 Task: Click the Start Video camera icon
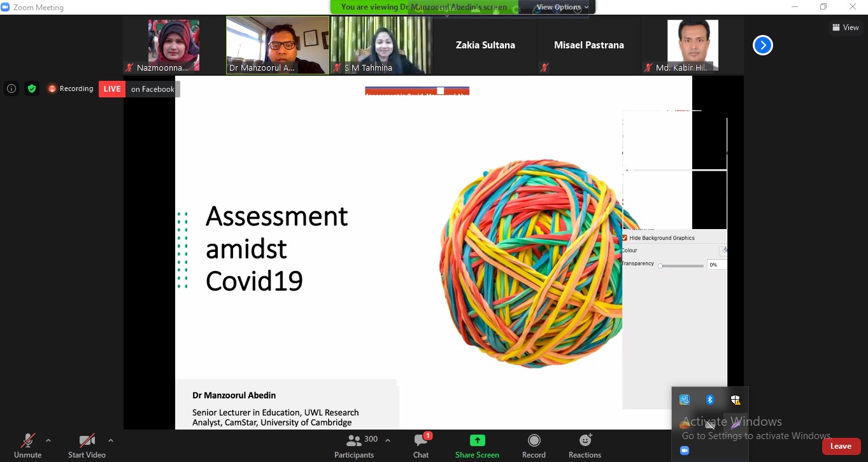click(87, 440)
